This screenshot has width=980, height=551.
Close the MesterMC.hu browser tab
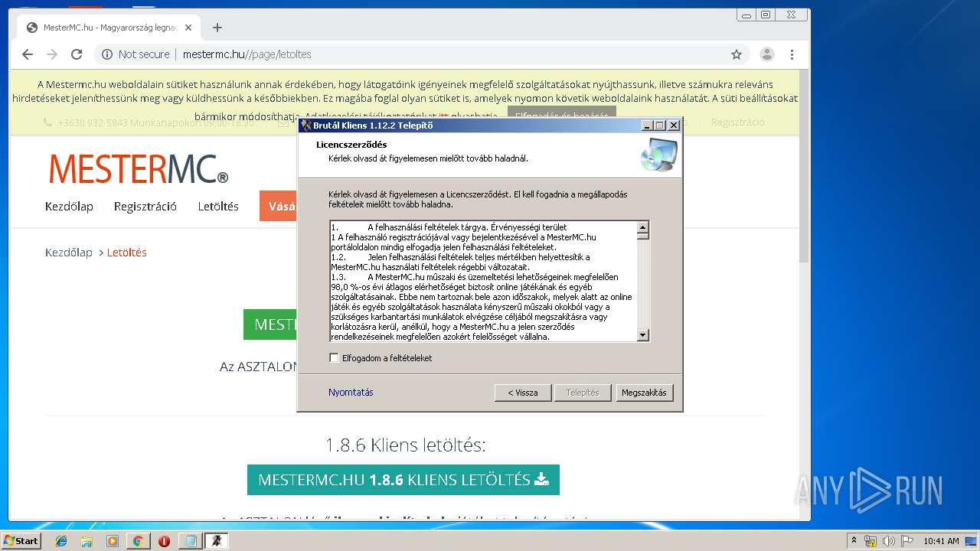188,28
